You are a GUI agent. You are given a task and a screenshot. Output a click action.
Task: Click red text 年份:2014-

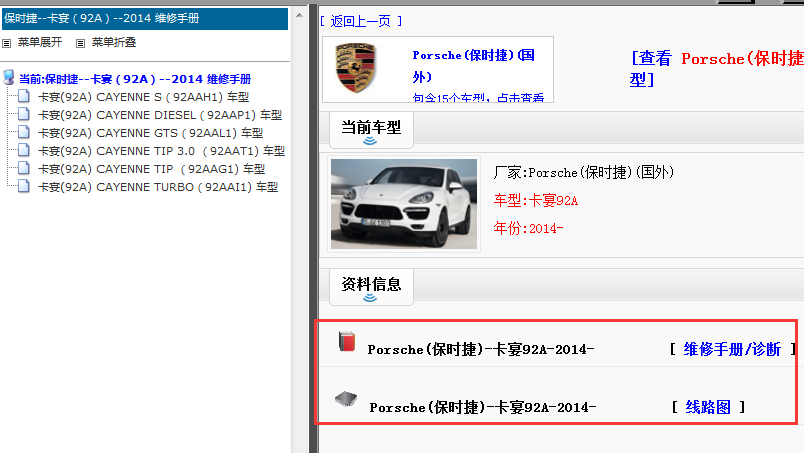pos(528,228)
